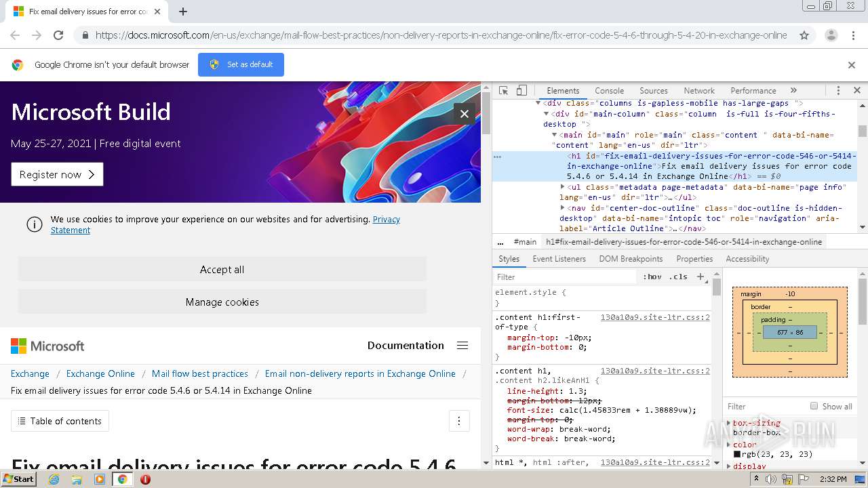Activate the DevTools inspect element picker
The width and height of the screenshot is (868, 488).
coord(503,90)
